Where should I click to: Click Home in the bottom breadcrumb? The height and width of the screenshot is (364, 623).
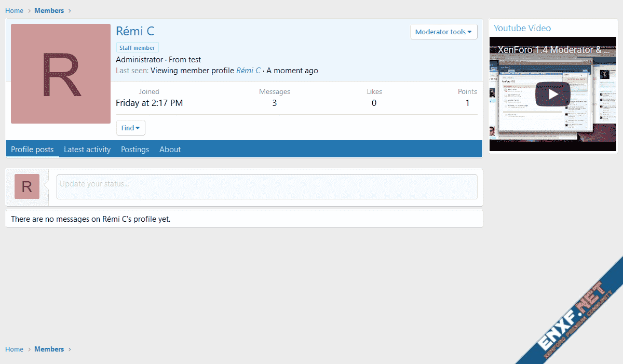point(15,349)
